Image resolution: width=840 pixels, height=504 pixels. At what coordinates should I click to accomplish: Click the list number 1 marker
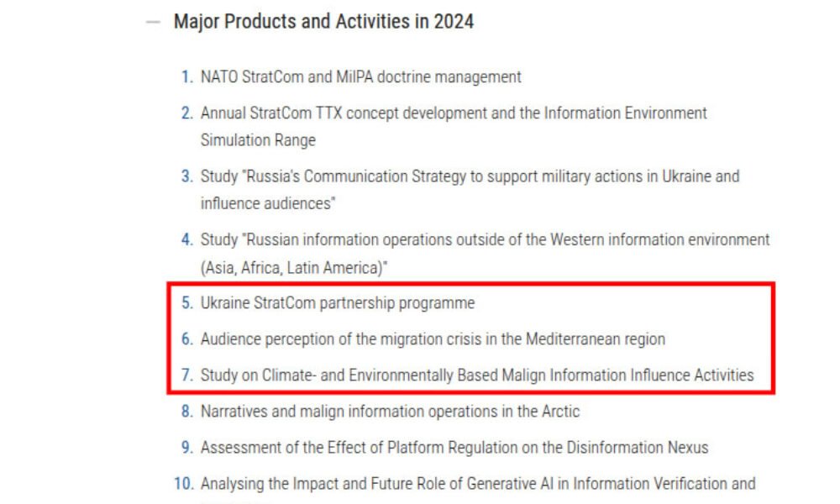pos(186,77)
